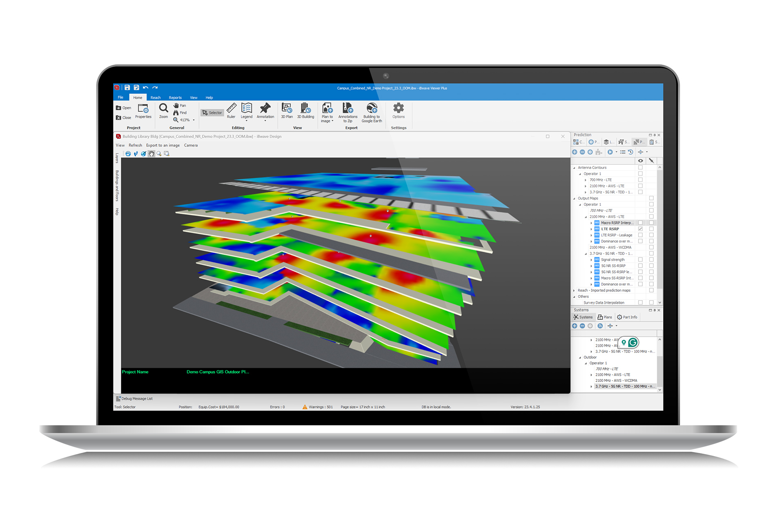
Task: Enable Macro RSRP Interp visibility checkbox
Action: click(x=640, y=223)
